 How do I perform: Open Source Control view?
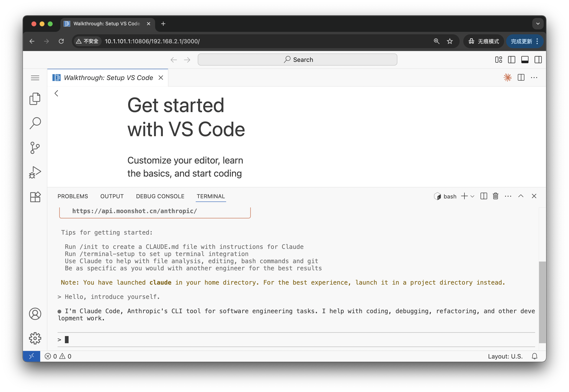pyautogui.click(x=35, y=148)
